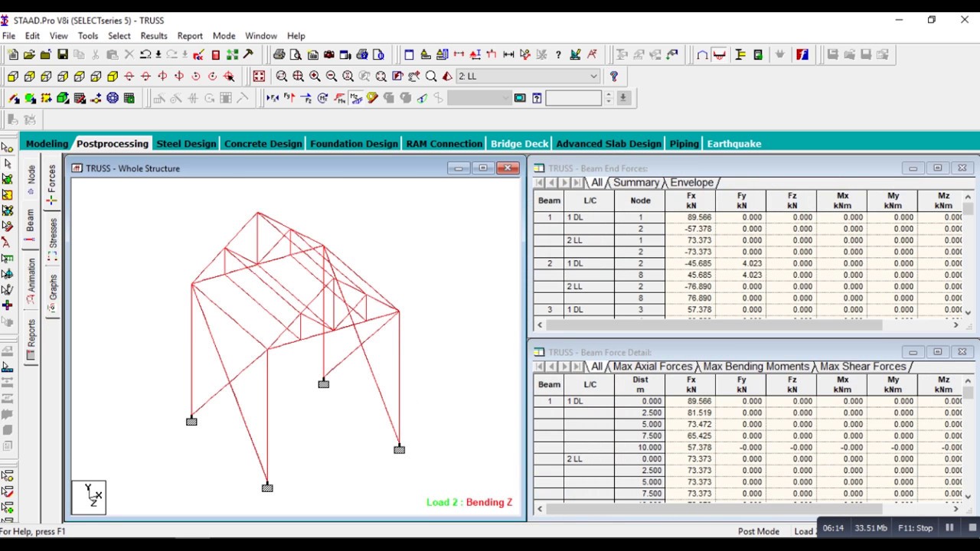The image size is (980, 551).
Task: Toggle the Mx torsion diagram
Action: coord(322,98)
